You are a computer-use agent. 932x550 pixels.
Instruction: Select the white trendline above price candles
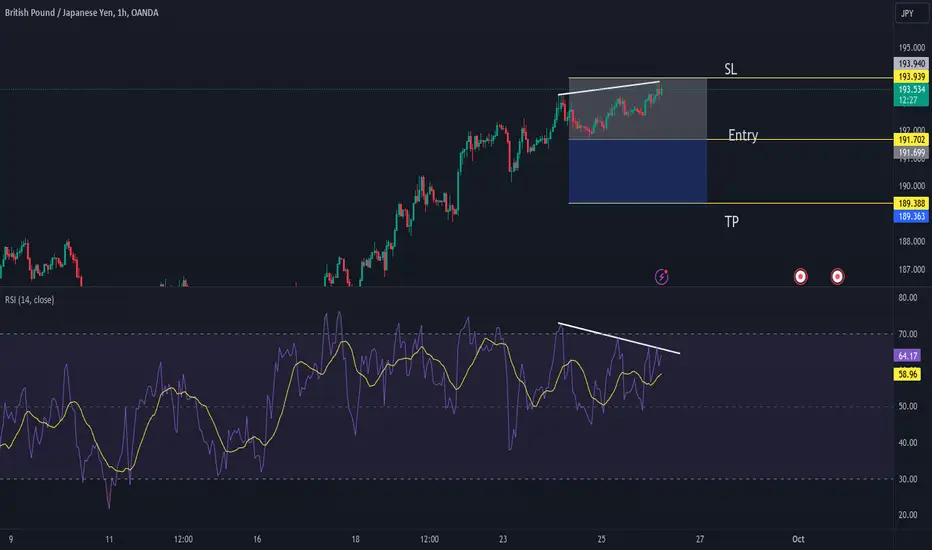[x=609, y=88]
